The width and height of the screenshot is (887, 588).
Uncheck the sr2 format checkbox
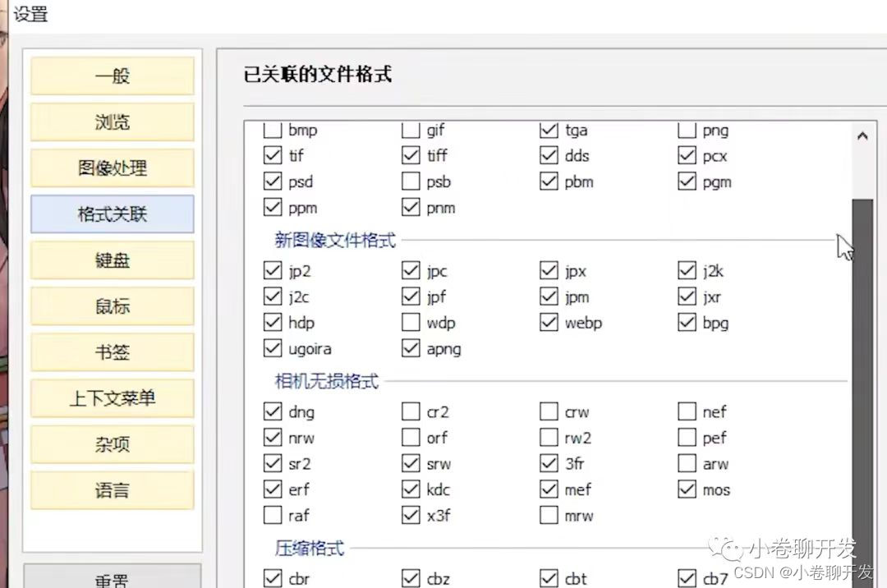[x=273, y=464]
